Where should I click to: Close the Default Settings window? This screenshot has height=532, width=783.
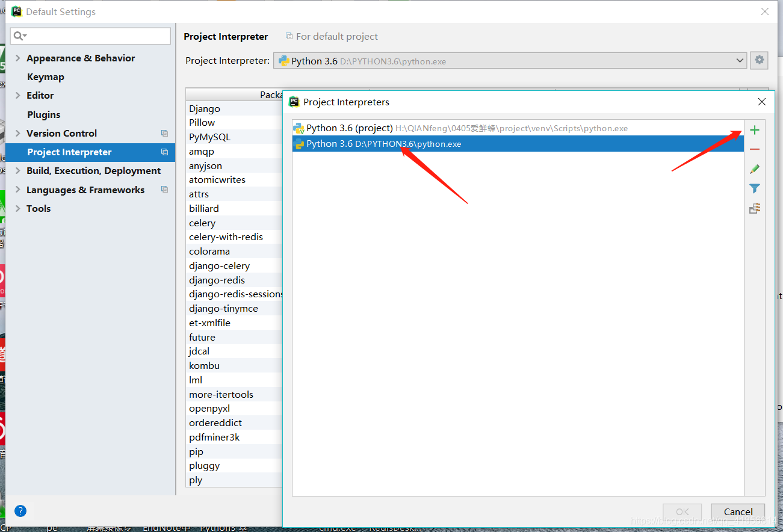tap(765, 11)
